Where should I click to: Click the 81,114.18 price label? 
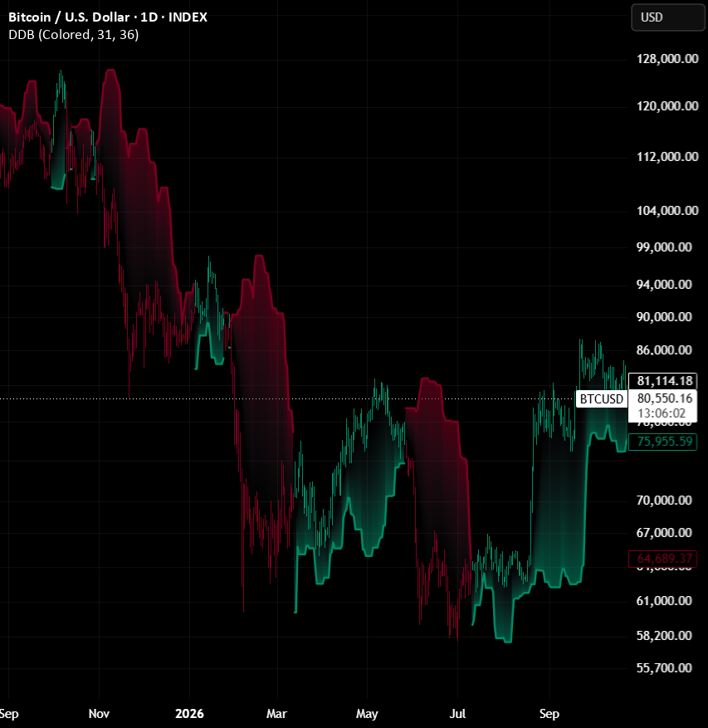(x=664, y=381)
